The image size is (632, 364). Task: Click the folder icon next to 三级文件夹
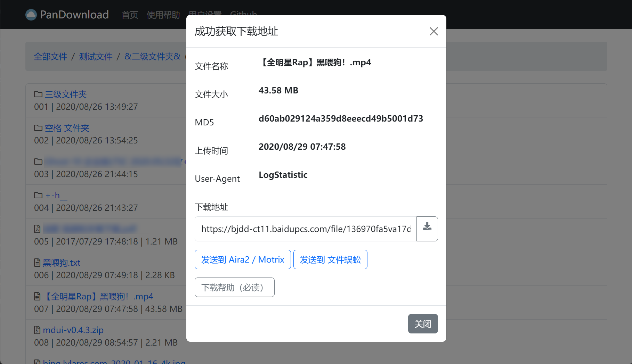tap(38, 93)
